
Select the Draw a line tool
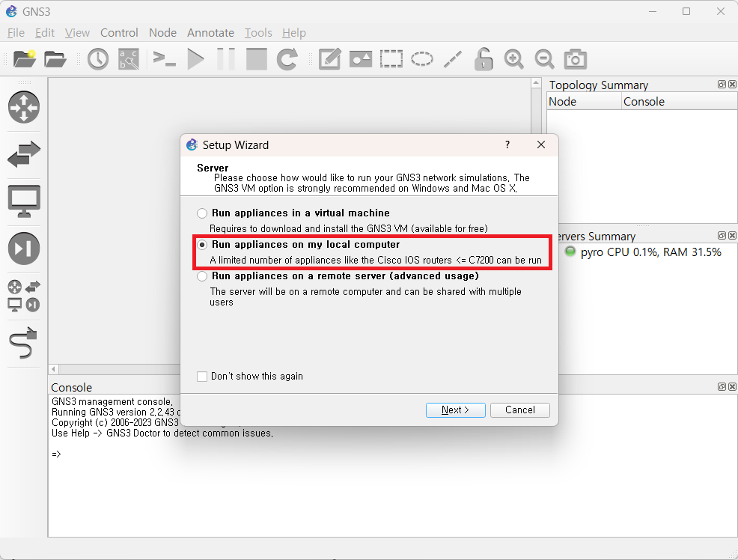pyautogui.click(x=453, y=59)
